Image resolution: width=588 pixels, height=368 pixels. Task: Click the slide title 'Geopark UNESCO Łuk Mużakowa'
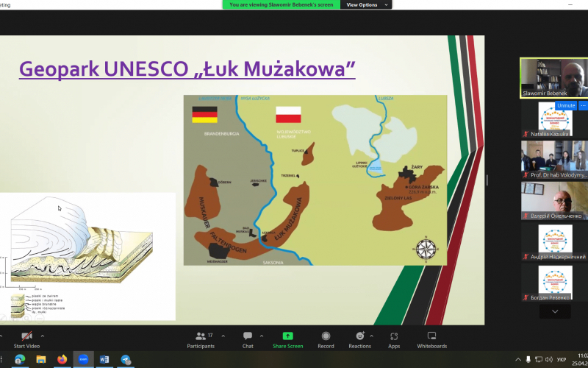pos(187,68)
